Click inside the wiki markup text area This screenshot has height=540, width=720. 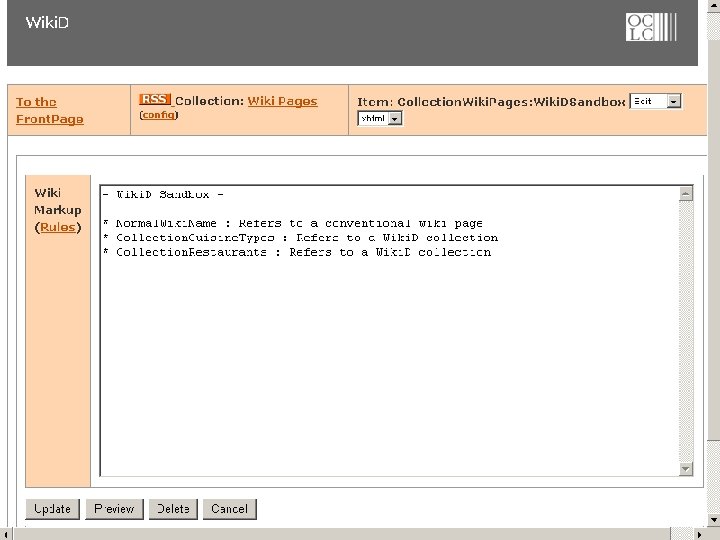[389, 331]
